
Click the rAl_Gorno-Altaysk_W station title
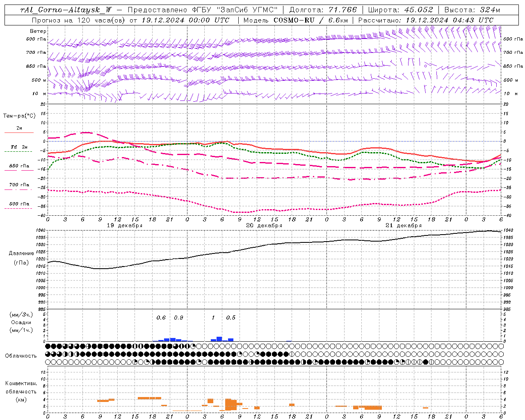[66, 10]
